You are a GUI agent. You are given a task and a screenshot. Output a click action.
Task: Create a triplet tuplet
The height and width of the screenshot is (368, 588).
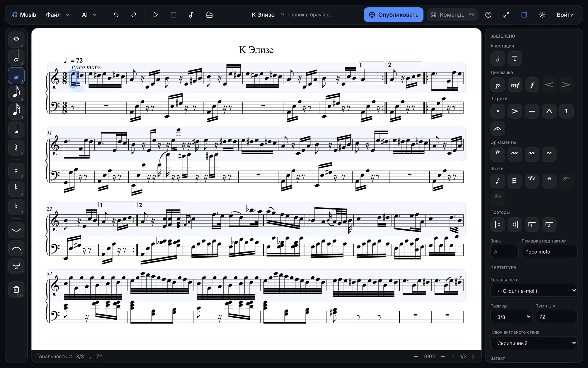click(16, 266)
